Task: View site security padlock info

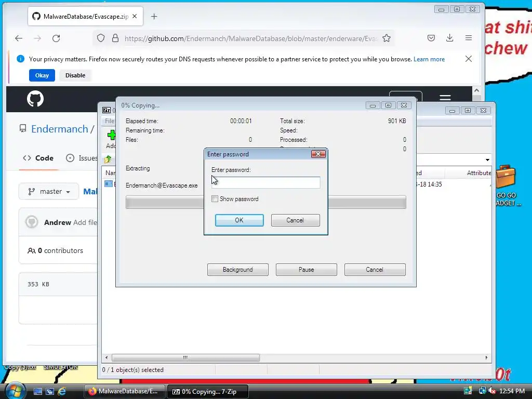Action: point(115,38)
